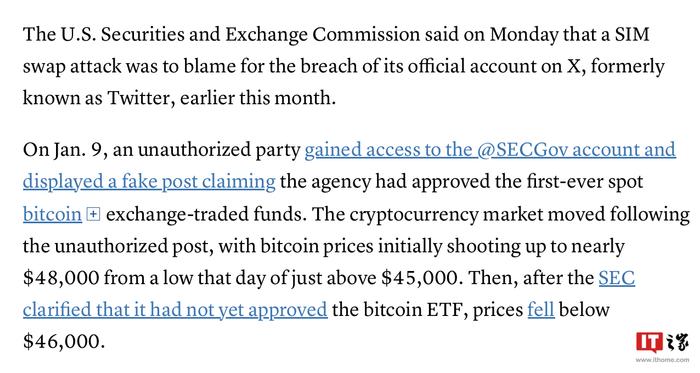Screen dimensions: 700x373
Task: Click the "On Jan. 9" date text
Action: coord(65,150)
